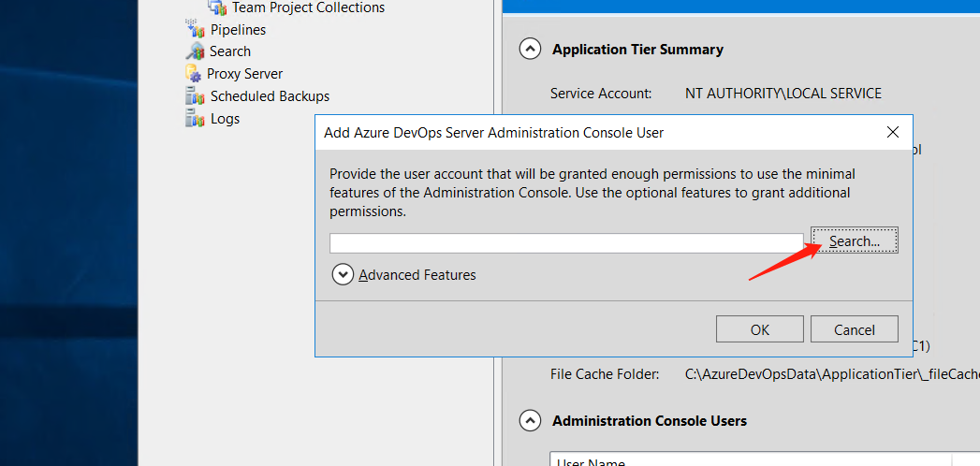This screenshot has width=980, height=466.
Task: Open the Logs node
Action: [225, 119]
